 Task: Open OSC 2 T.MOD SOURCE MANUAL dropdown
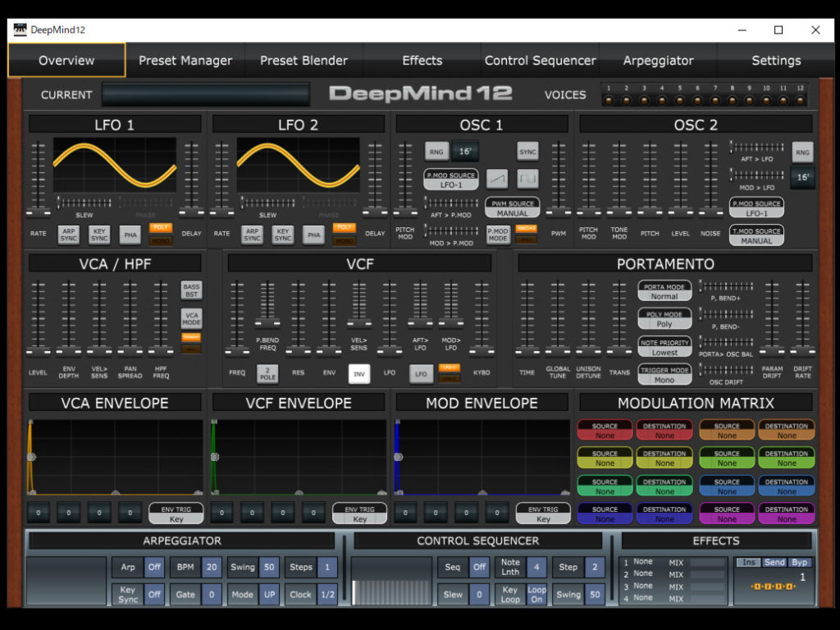click(756, 235)
